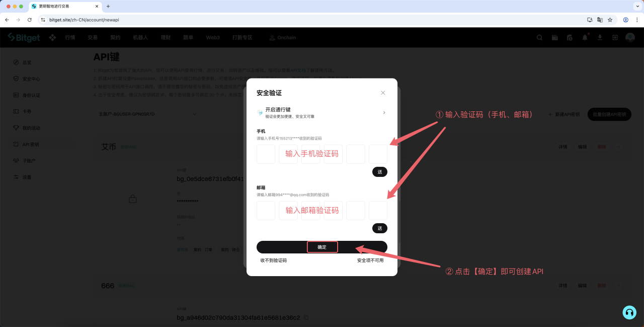
Task: Click 删除 for the 666 API key
Action: click(x=601, y=286)
